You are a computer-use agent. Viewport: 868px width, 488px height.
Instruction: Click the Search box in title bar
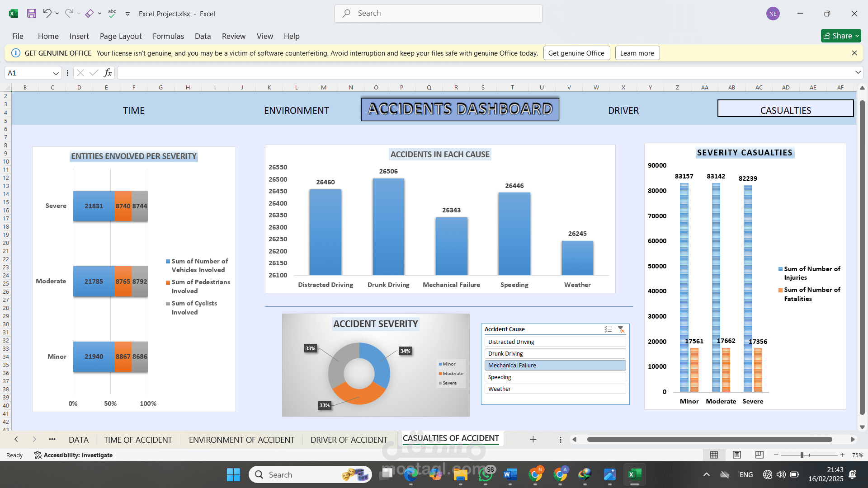point(439,14)
